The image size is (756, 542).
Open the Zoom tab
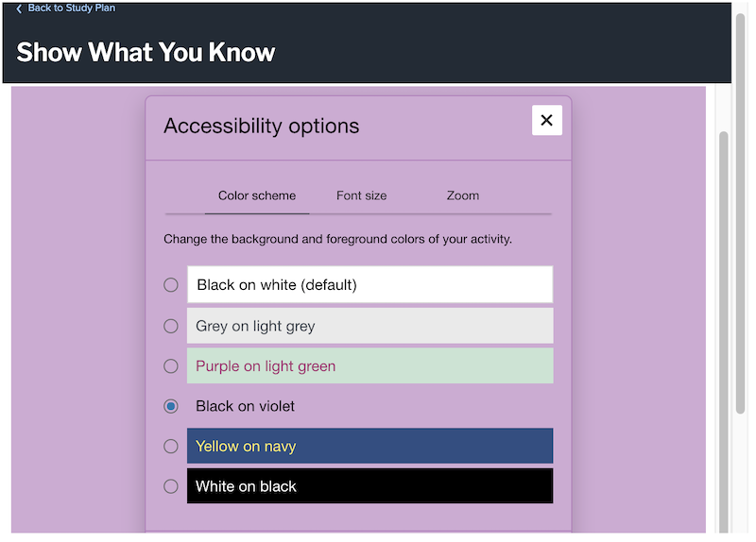click(x=463, y=195)
